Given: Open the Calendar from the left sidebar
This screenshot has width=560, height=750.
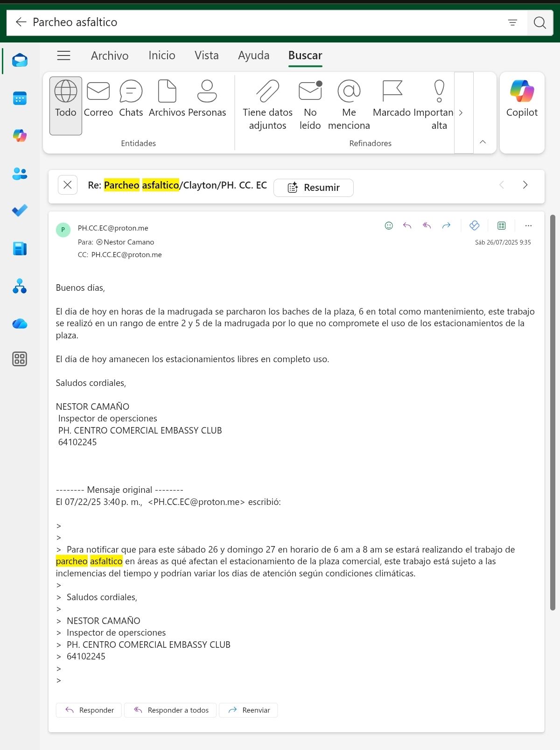Looking at the screenshot, I should pos(20,98).
